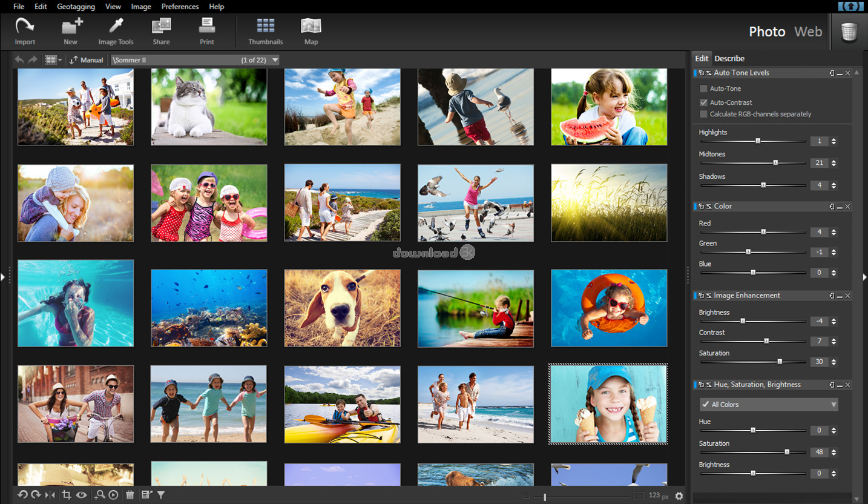868x504 pixels.
Task: Select the Edit tab in the side panel
Action: 702,59
